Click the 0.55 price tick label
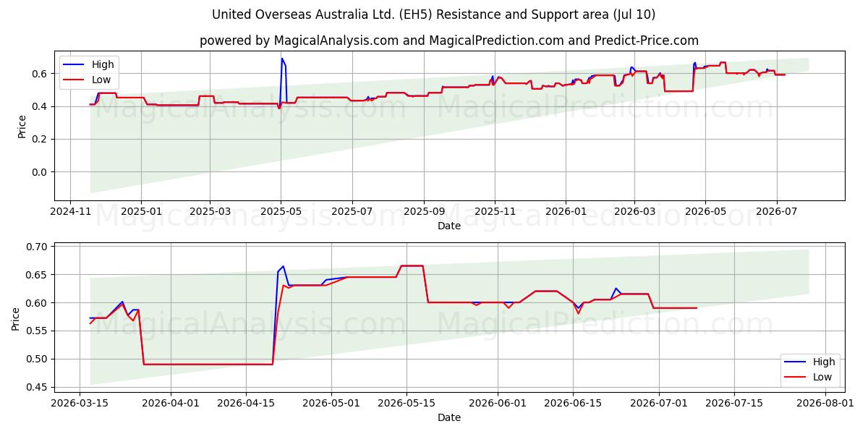This screenshot has height=434, width=868. [x=38, y=331]
